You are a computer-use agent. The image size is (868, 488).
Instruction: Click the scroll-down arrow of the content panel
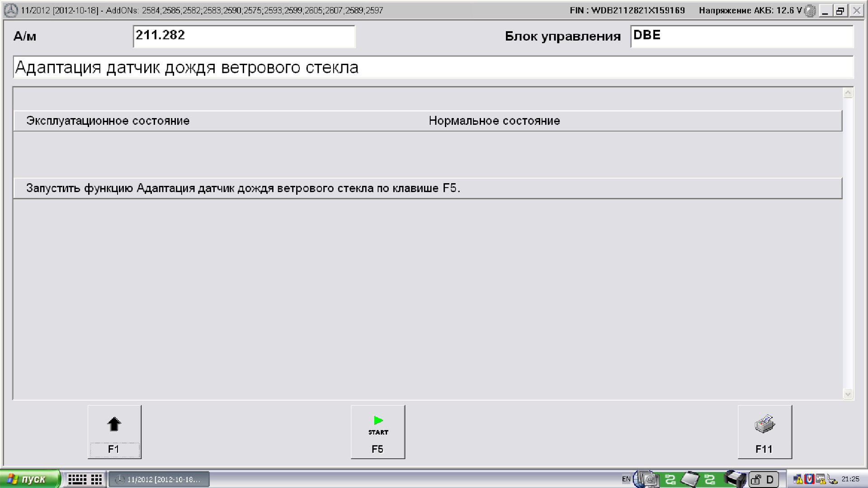tap(848, 394)
